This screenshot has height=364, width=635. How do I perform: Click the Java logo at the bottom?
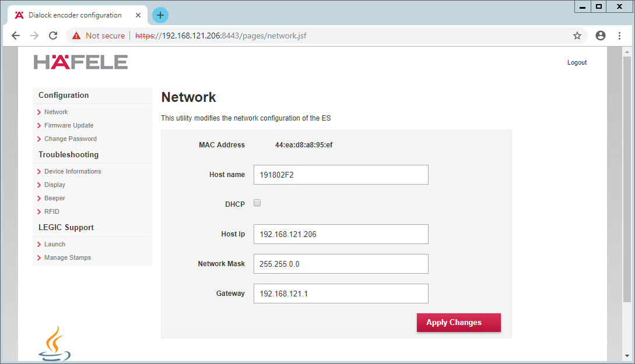click(x=55, y=343)
